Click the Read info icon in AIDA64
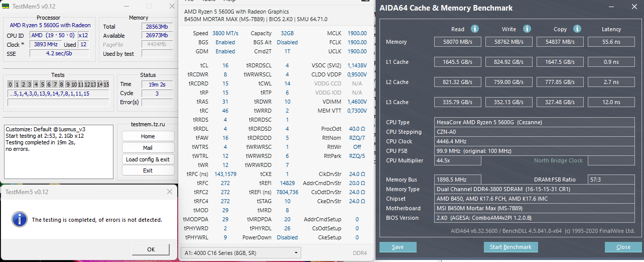This screenshot has width=644, height=262. (474, 29)
